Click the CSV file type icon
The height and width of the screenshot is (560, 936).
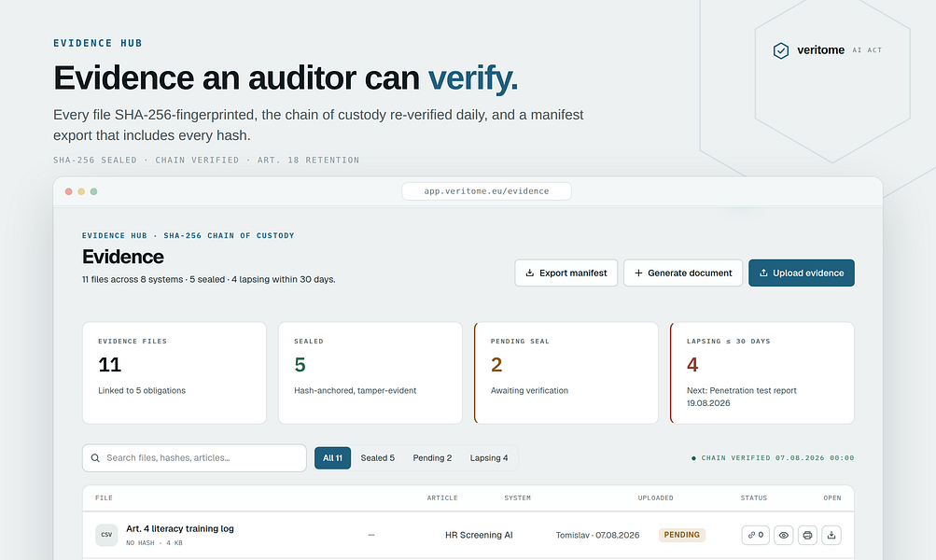click(106, 535)
